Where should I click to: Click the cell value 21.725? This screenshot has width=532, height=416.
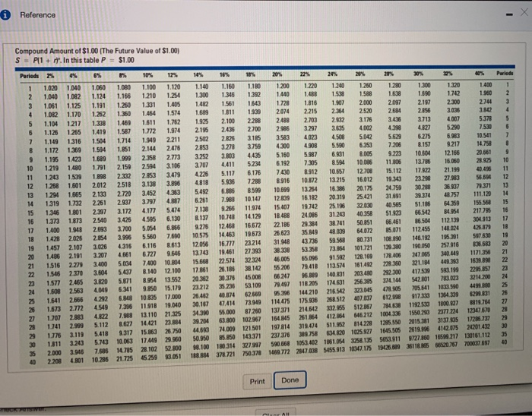(125, 359)
